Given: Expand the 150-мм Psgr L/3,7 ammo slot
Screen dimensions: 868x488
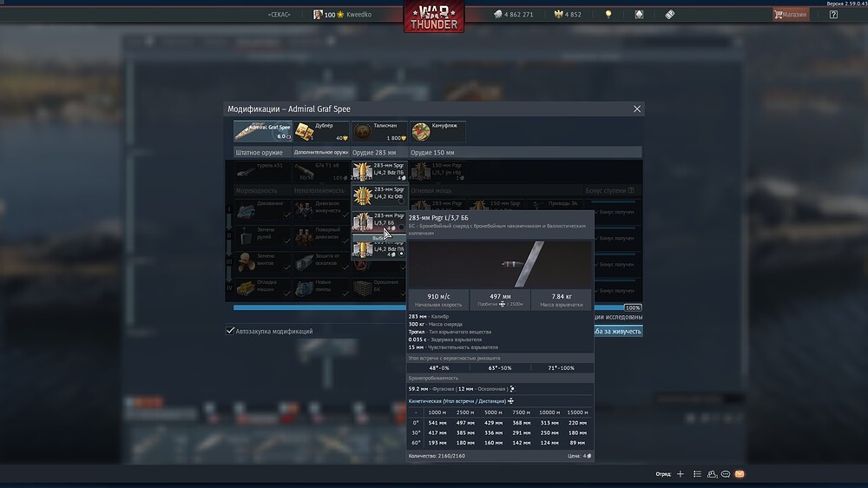Looking at the screenshot, I should [x=437, y=172].
